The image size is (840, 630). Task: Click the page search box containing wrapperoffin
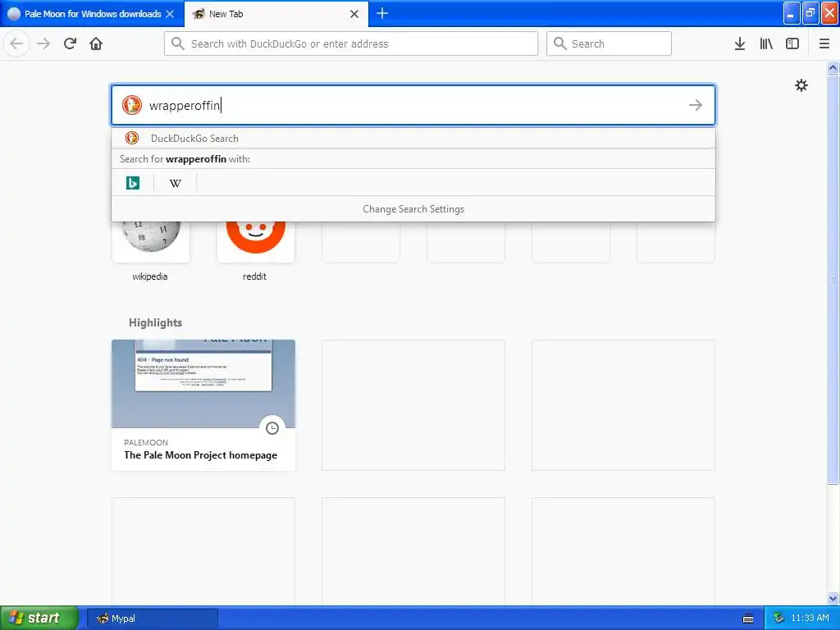click(x=413, y=105)
